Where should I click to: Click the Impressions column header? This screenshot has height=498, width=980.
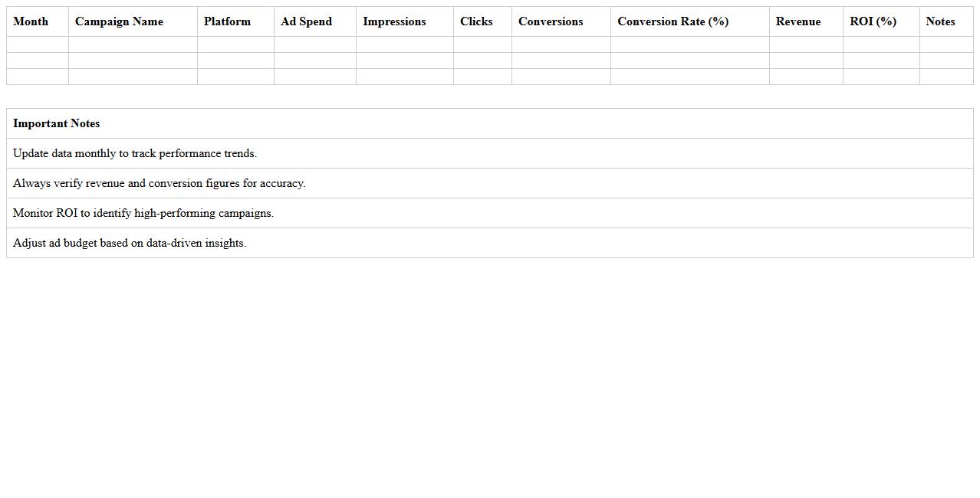394,21
